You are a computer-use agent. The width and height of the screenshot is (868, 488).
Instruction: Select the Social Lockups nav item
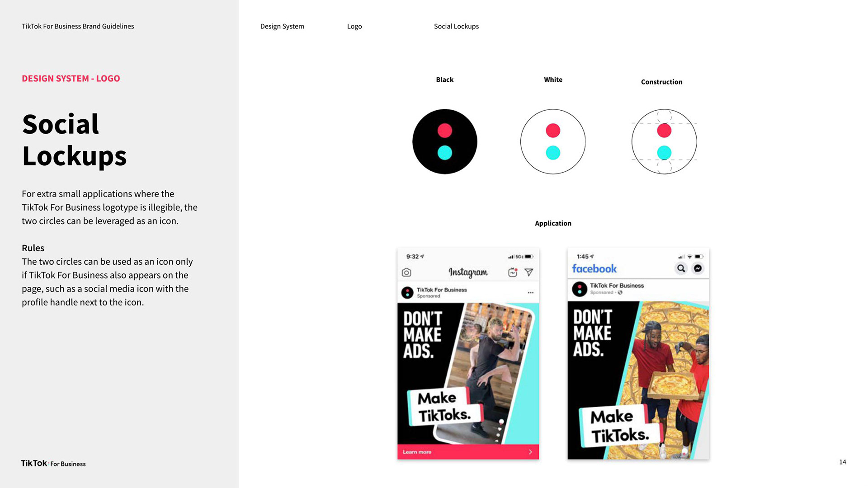pos(456,26)
